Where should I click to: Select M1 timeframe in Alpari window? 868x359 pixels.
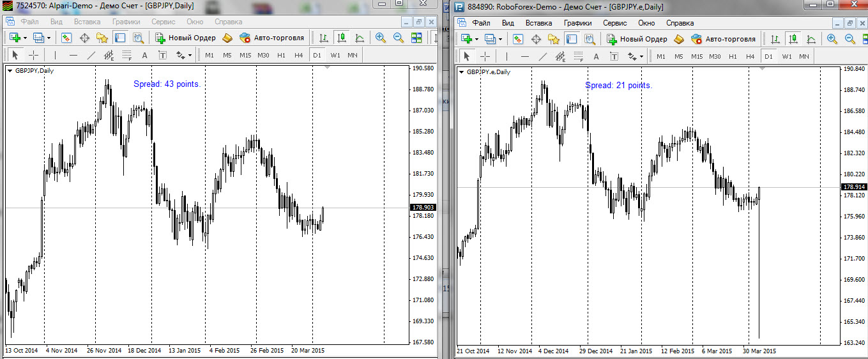pyautogui.click(x=209, y=55)
